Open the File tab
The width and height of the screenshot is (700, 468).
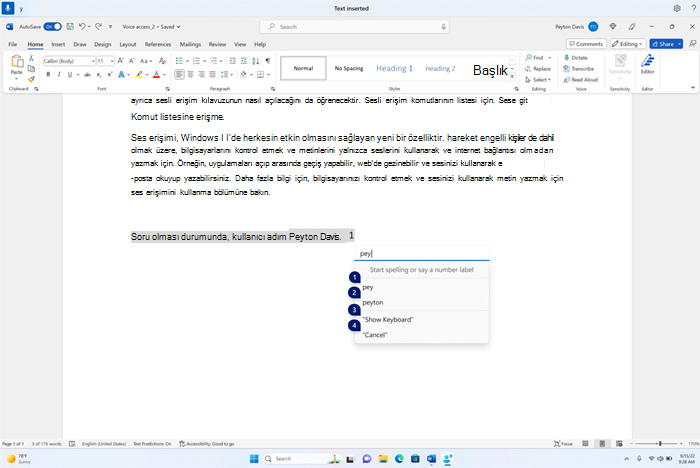pyautogui.click(x=12, y=44)
